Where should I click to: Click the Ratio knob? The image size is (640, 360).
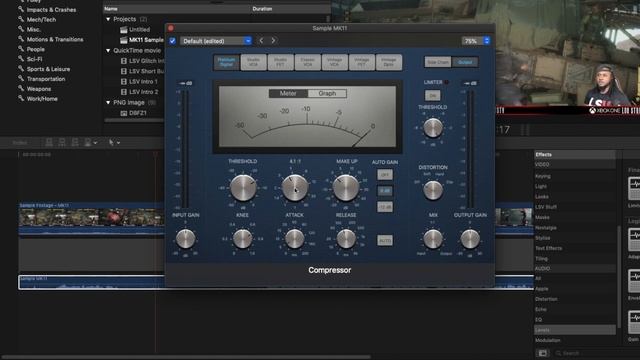click(294, 188)
